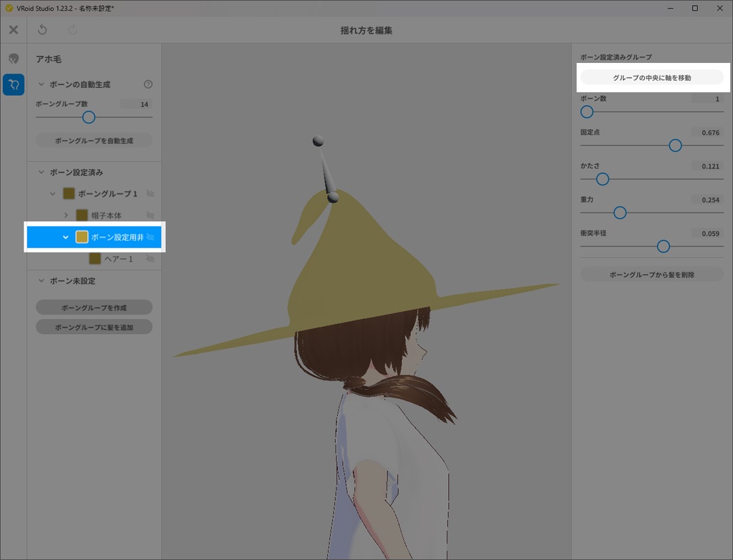733x560 pixels.
Task: Collapse the ボーン設定用非 tree node
Action: click(x=66, y=237)
